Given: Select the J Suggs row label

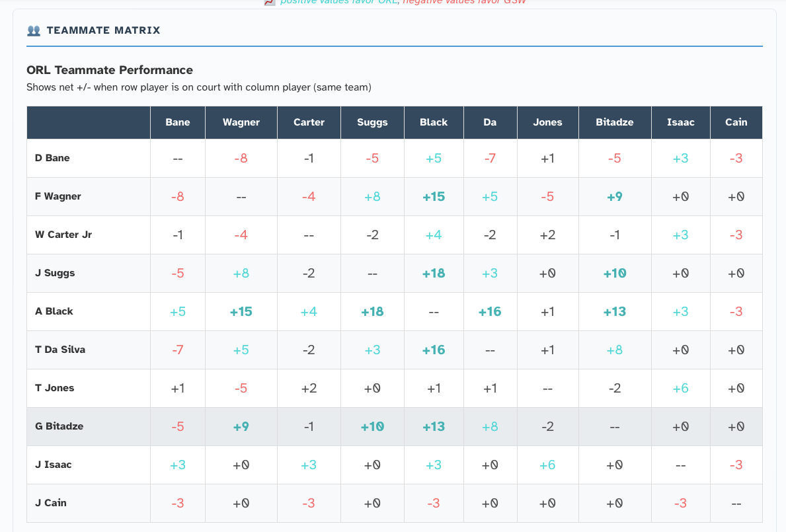Looking at the screenshot, I should pos(55,273).
